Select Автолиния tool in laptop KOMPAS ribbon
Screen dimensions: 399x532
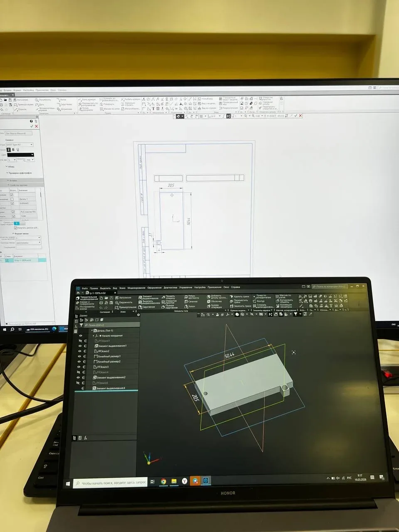[x=123, y=298]
